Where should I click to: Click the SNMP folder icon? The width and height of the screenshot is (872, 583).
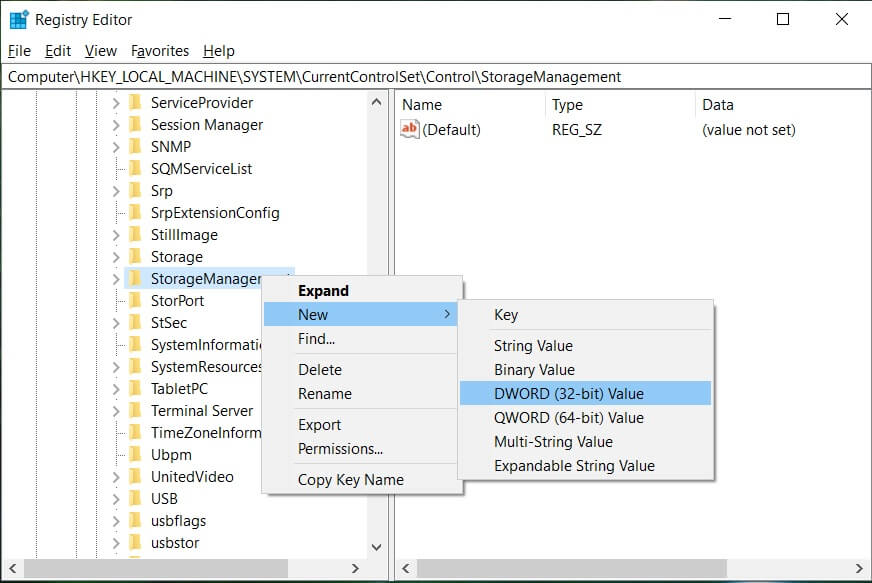[135, 147]
